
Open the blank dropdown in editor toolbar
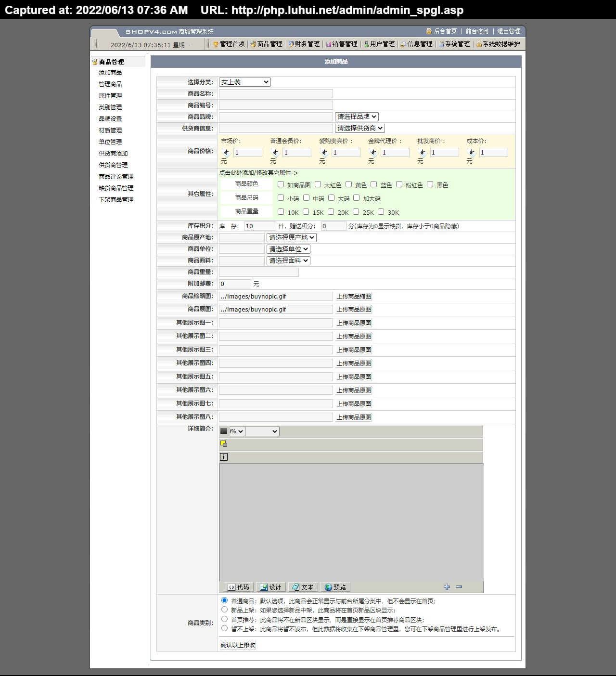tap(262, 431)
